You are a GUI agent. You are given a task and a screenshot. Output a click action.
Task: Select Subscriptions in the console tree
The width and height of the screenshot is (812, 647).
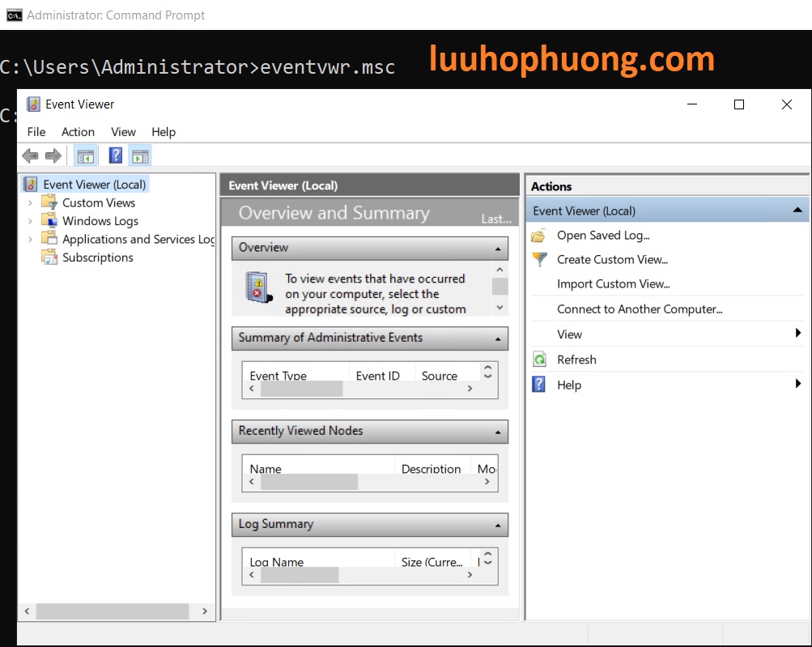97,258
